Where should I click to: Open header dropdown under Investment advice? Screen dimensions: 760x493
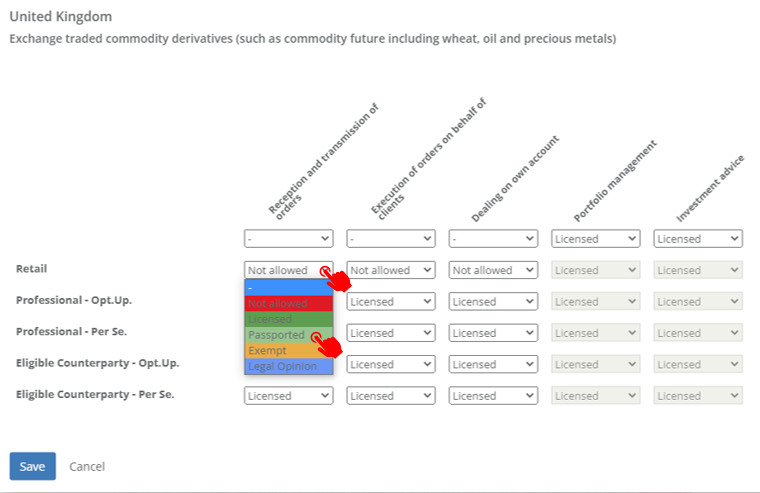pyautogui.click(x=698, y=239)
